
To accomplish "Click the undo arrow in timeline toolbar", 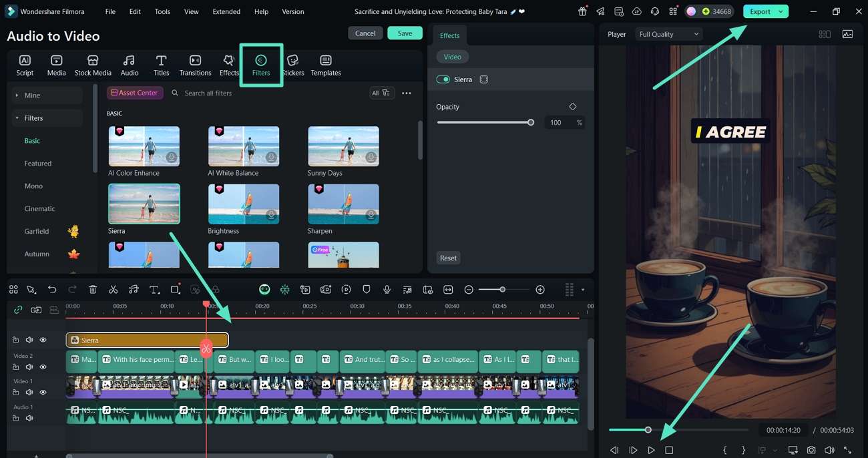I will click(52, 290).
